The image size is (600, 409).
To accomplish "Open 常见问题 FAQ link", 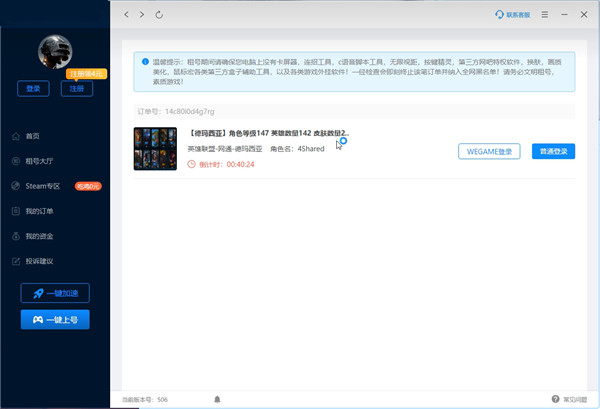I will tap(575, 399).
